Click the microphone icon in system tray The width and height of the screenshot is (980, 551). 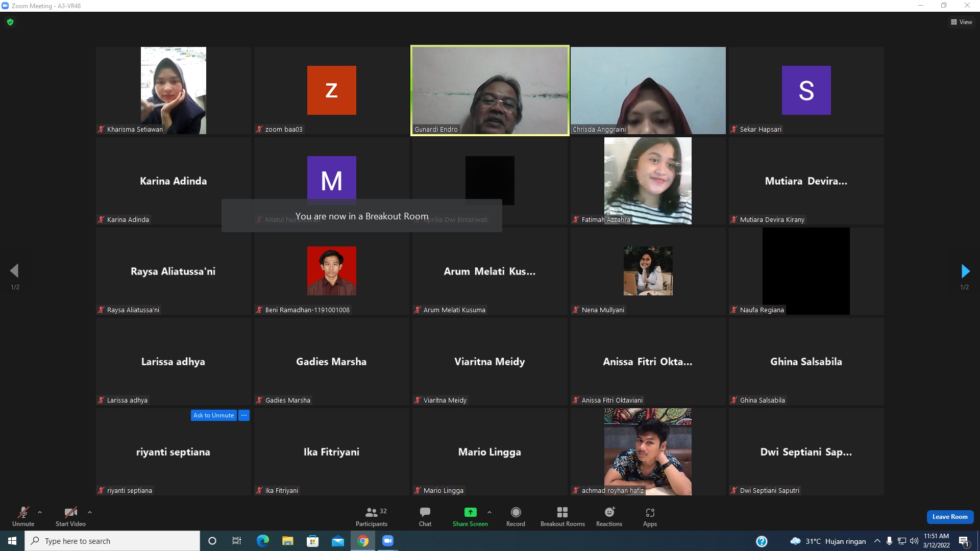click(890, 541)
